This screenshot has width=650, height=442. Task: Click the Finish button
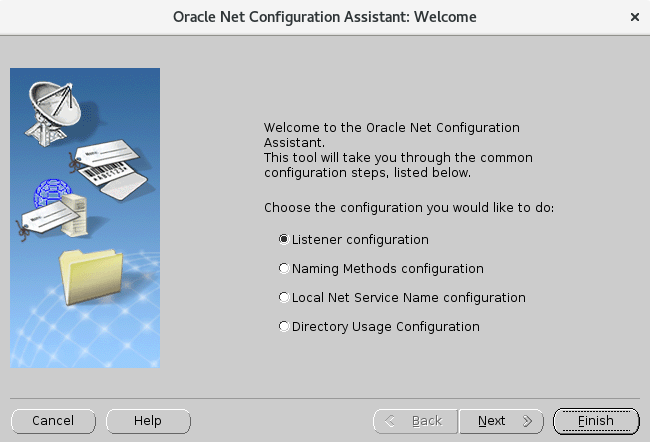pyautogui.click(x=596, y=421)
